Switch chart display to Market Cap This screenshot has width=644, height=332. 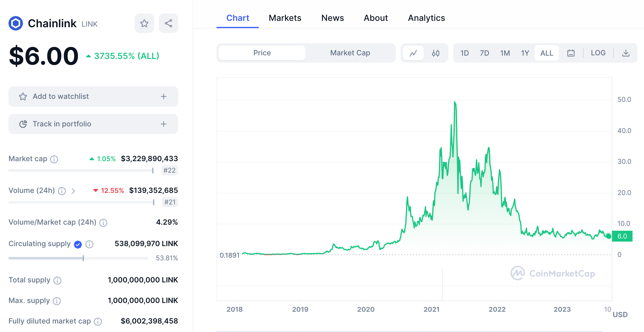(x=350, y=53)
